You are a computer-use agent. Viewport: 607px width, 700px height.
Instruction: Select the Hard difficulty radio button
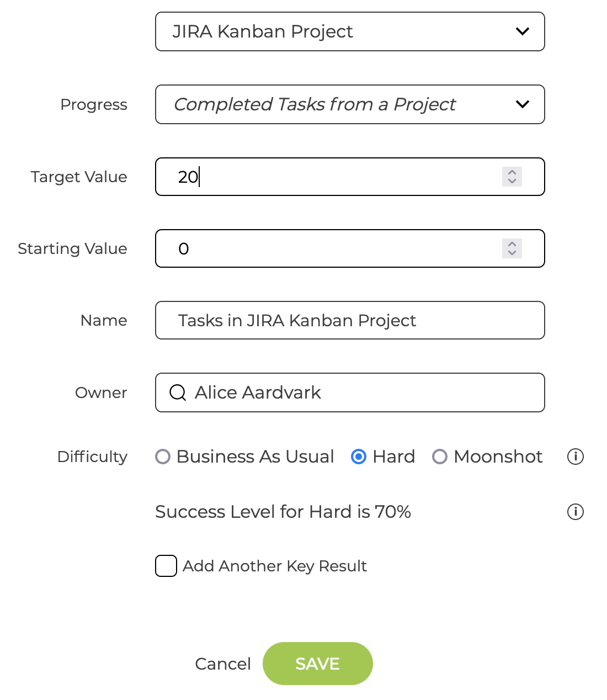click(359, 457)
